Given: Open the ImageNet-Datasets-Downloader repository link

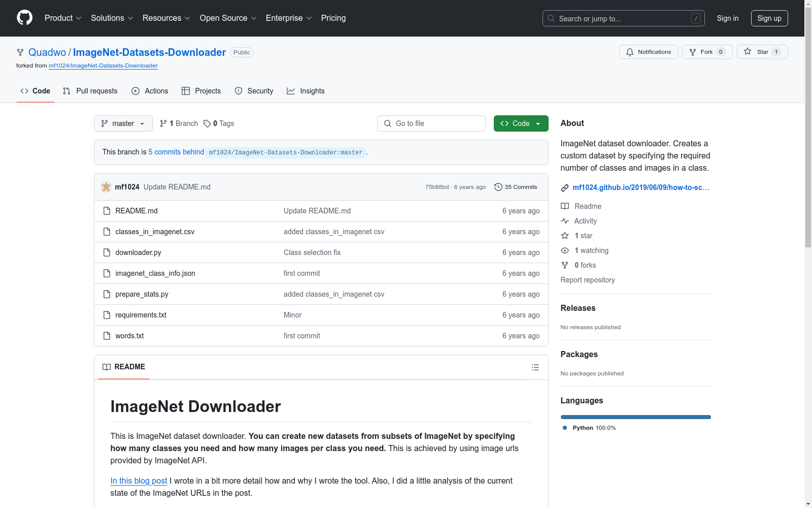Looking at the screenshot, I should [149, 52].
